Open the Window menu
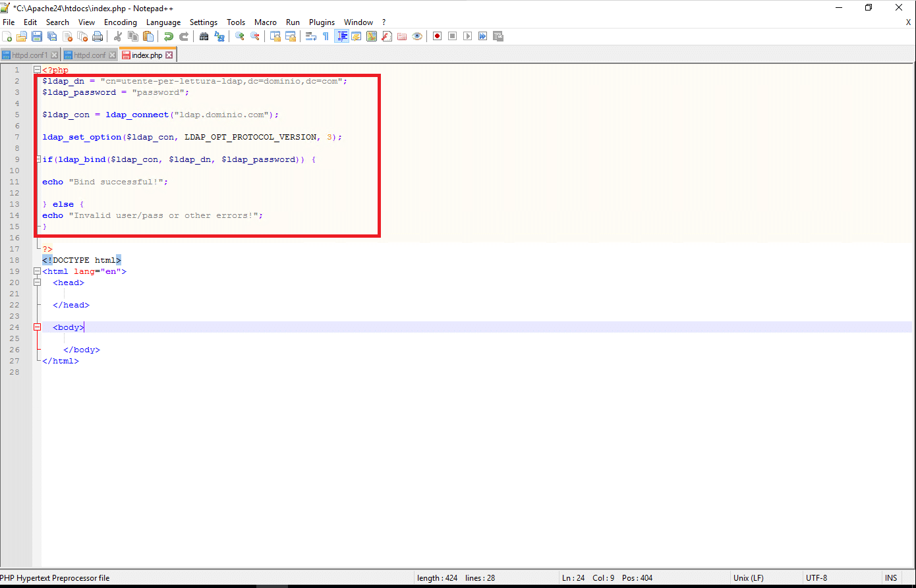This screenshot has width=916, height=588. 358,22
